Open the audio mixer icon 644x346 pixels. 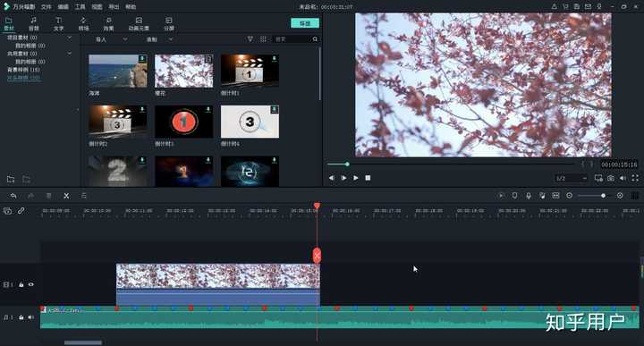coord(543,196)
